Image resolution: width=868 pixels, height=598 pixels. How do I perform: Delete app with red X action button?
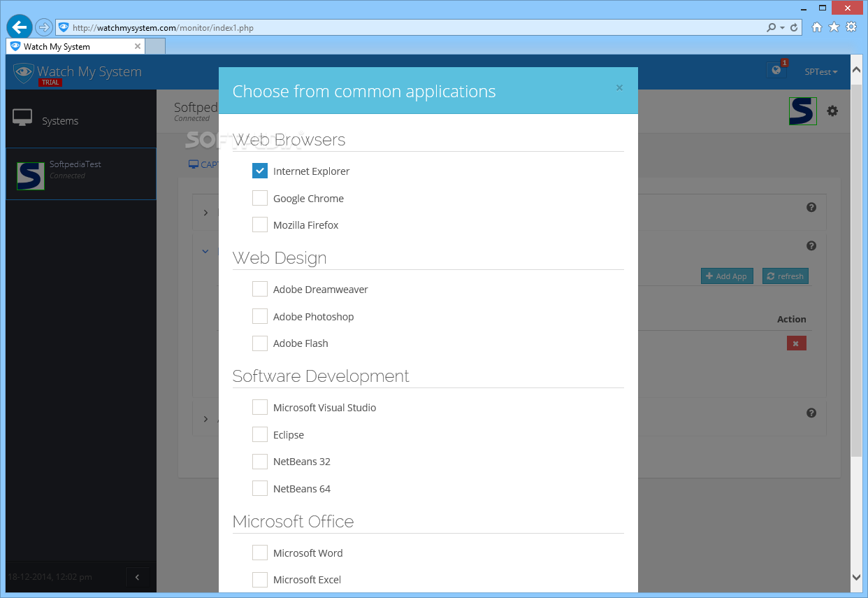pyautogui.click(x=797, y=343)
